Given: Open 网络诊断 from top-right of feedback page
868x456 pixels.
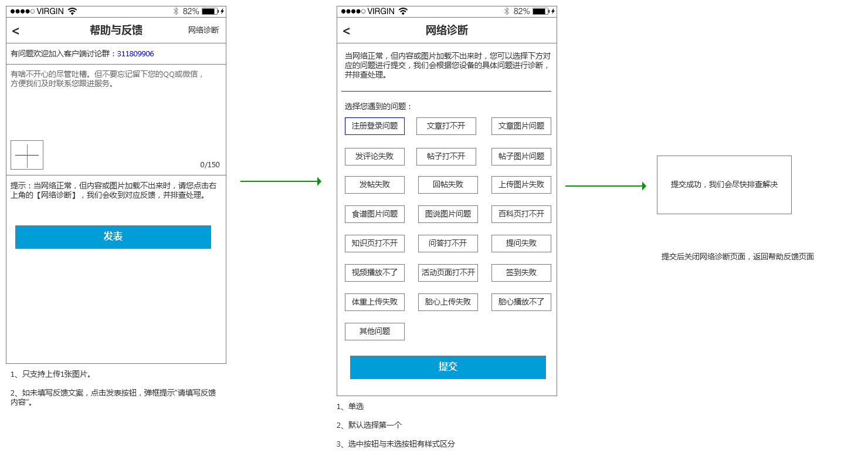Looking at the screenshot, I should 203,30.
